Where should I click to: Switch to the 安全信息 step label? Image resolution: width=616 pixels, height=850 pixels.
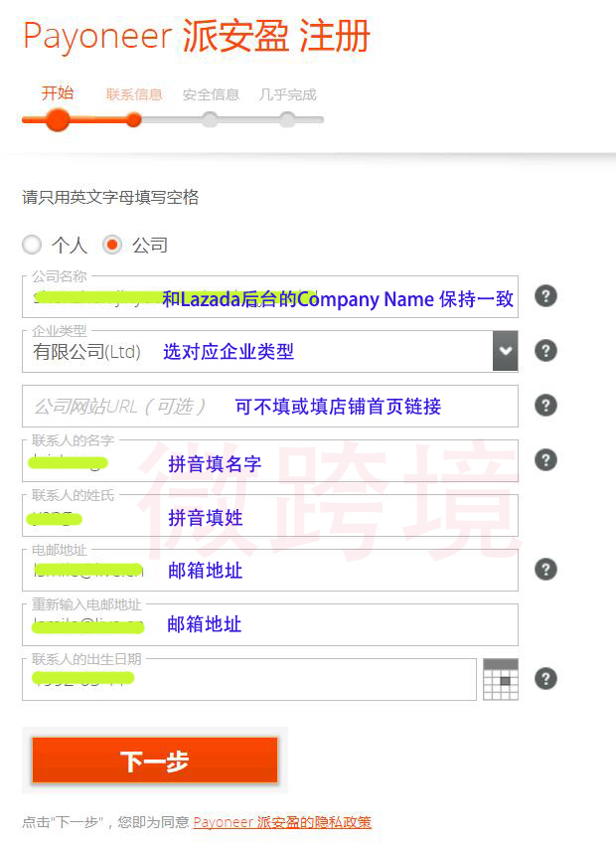[211, 95]
